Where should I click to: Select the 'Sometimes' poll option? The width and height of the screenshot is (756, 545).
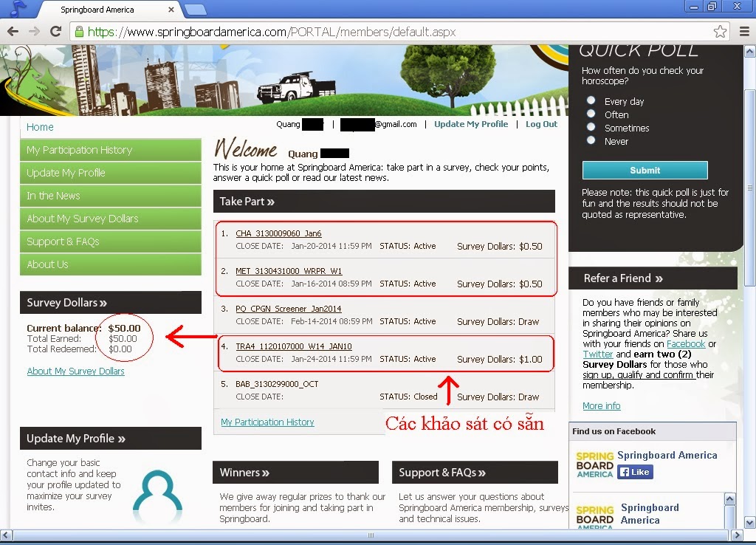[591, 127]
